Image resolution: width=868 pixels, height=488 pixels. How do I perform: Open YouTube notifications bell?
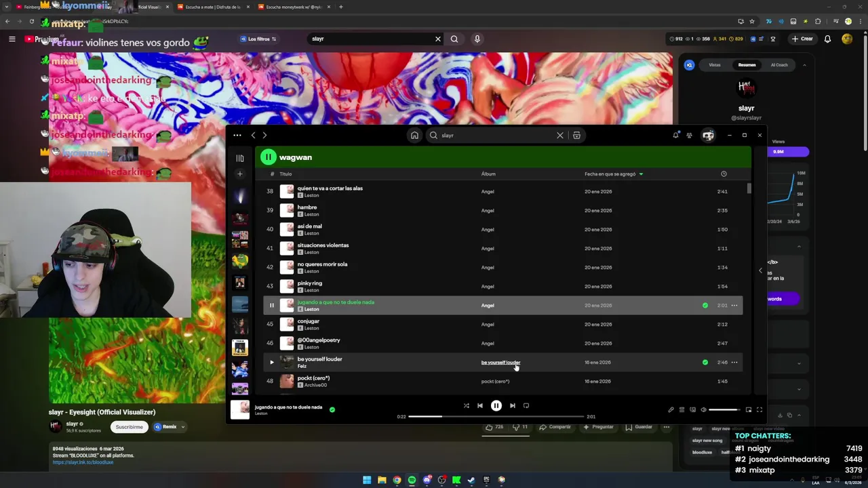coord(827,39)
